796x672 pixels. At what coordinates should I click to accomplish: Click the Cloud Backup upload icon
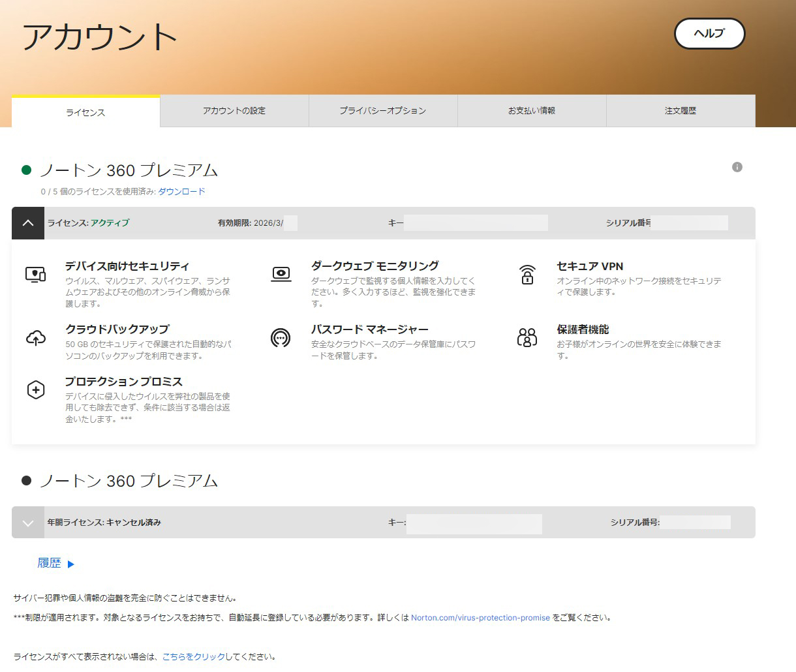pyautogui.click(x=36, y=338)
